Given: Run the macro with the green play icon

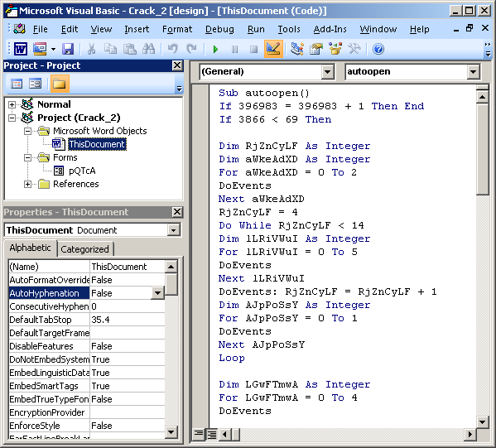Looking at the screenshot, I should point(216,50).
